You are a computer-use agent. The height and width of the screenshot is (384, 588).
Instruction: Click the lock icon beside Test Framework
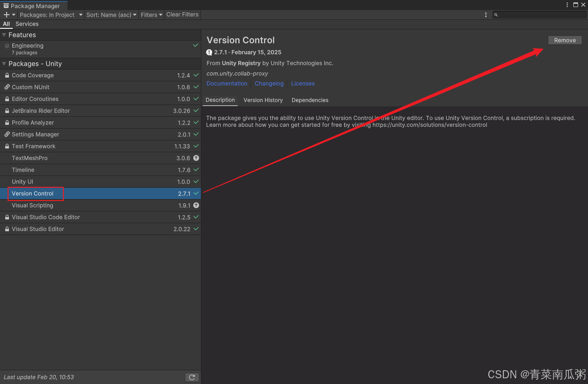7,146
